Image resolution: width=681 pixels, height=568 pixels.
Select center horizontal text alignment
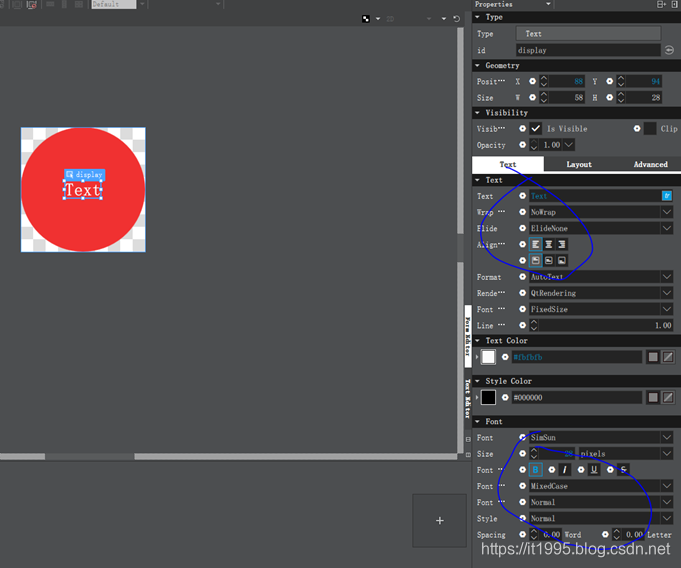tap(549, 244)
